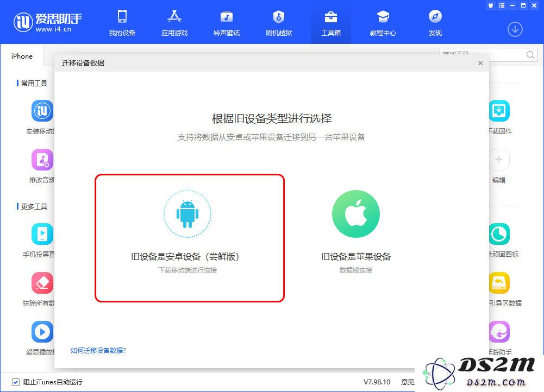Open the list menu icon in title bar
The width and height of the screenshot is (544, 392).
pos(501,5)
